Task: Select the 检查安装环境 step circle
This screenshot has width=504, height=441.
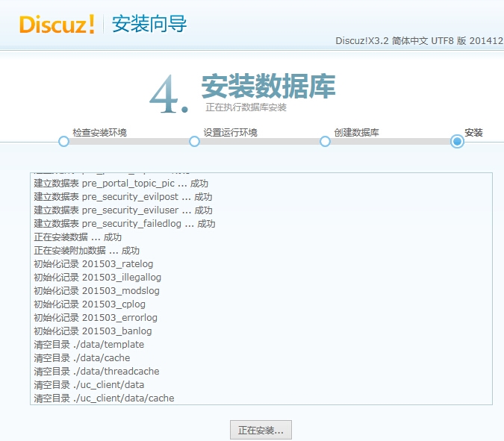Action: click(64, 141)
